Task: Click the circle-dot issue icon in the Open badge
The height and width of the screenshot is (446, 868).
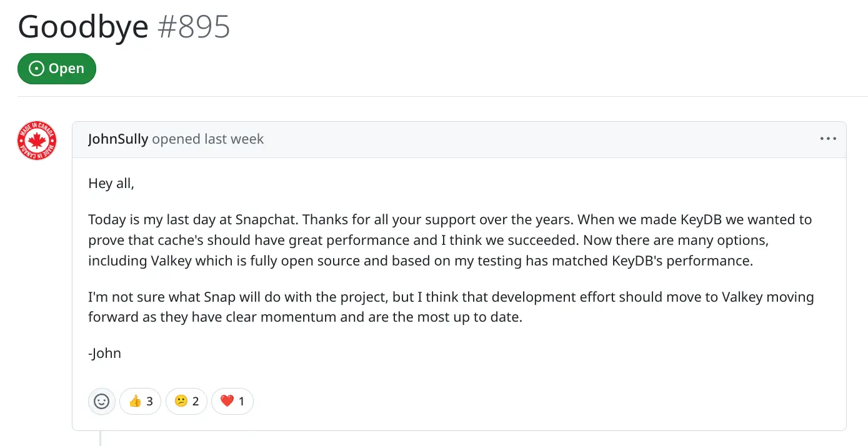Action: tap(37, 69)
